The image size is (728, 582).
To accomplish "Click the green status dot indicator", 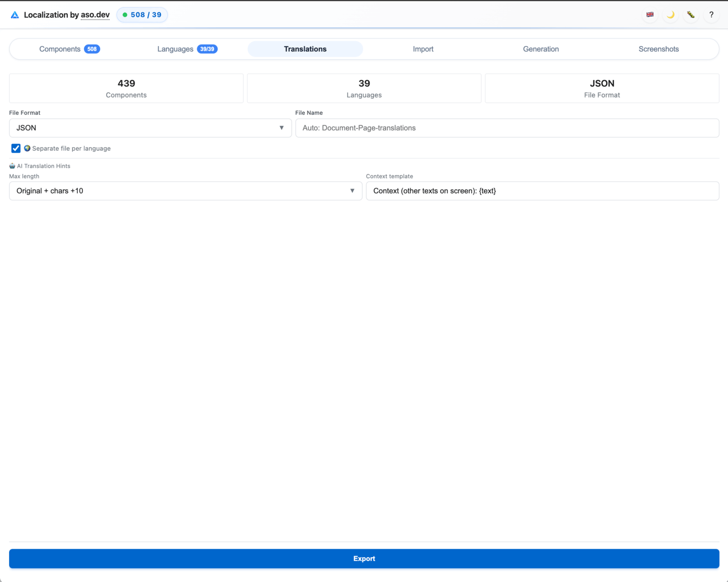I will point(125,15).
